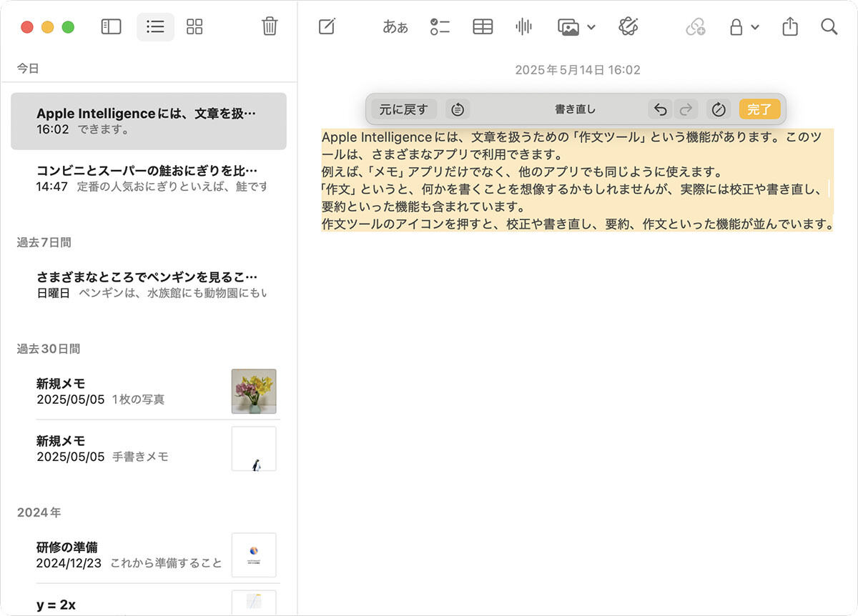
Task: Delete the selected note with the trash icon
Action: click(x=270, y=26)
